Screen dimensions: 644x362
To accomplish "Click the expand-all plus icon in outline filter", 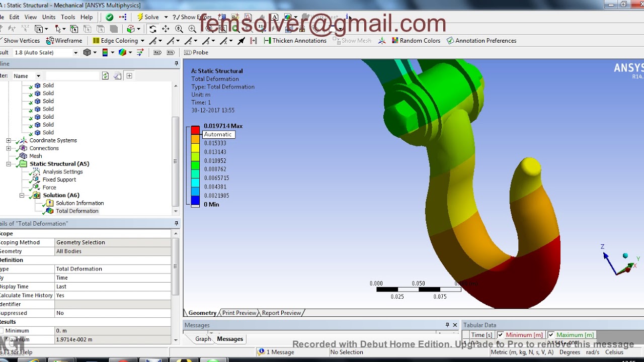I will [129, 76].
